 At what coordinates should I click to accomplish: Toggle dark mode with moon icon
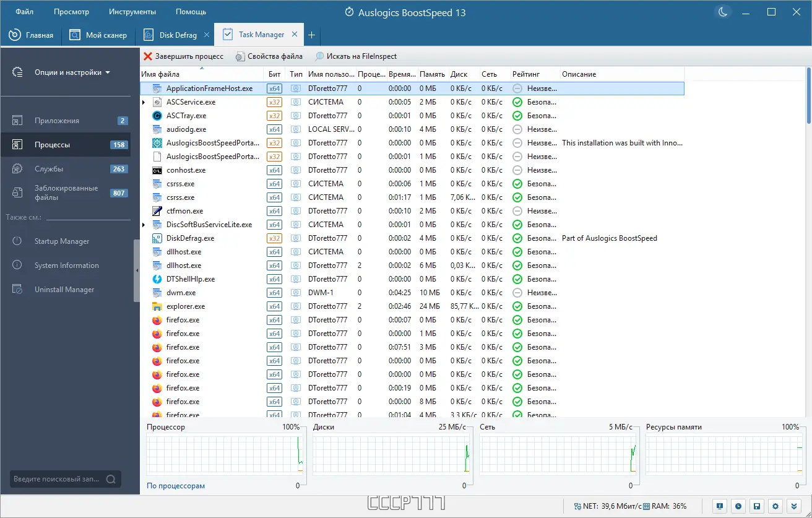coord(722,11)
